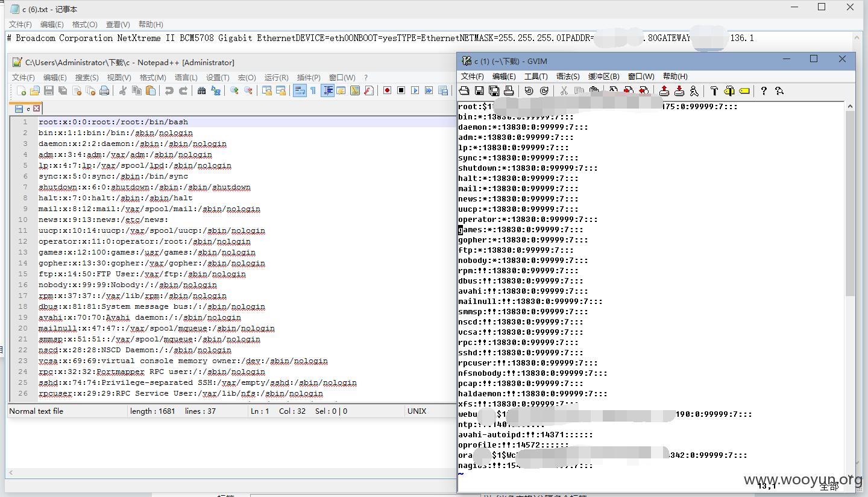The width and height of the screenshot is (868, 497).
Task: Open 宏(O) menu in Notepad++
Action: [x=247, y=77]
